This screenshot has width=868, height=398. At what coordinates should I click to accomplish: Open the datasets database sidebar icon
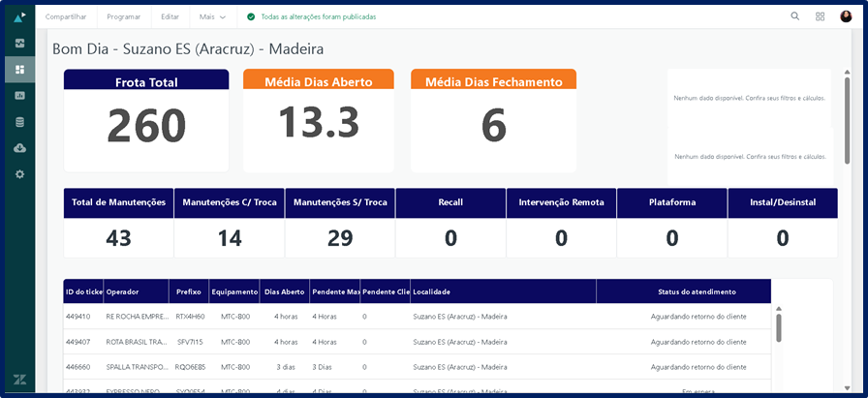click(x=19, y=122)
